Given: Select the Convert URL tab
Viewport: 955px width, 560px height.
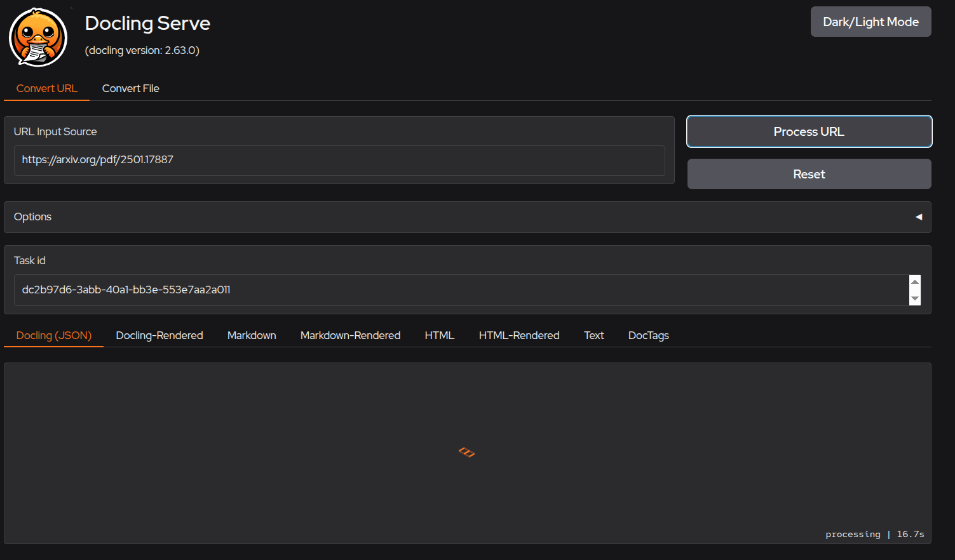Looking at the screenshot, I should [47, 89].
